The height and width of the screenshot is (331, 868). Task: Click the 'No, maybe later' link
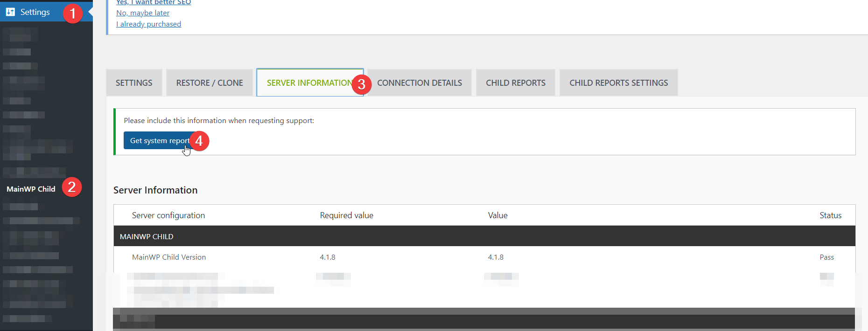[x=143, y=13]
